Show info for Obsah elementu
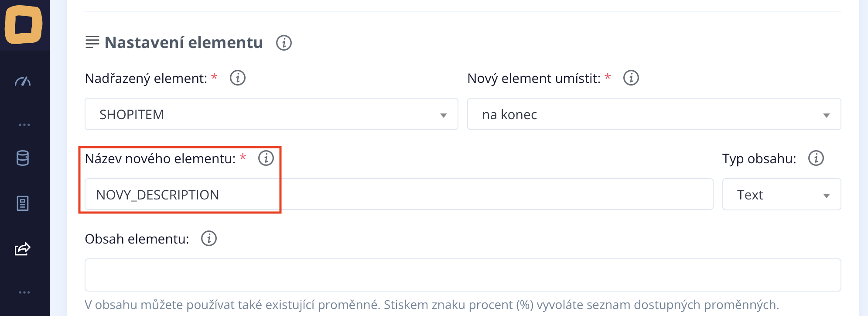This screenshot has height=316, width=868. tap(209, 239)
